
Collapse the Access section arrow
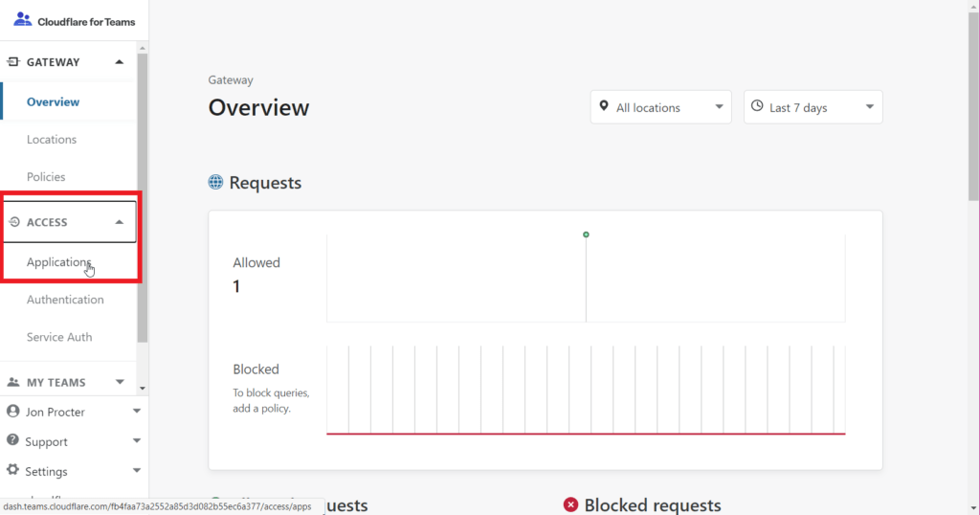[120, 222]
